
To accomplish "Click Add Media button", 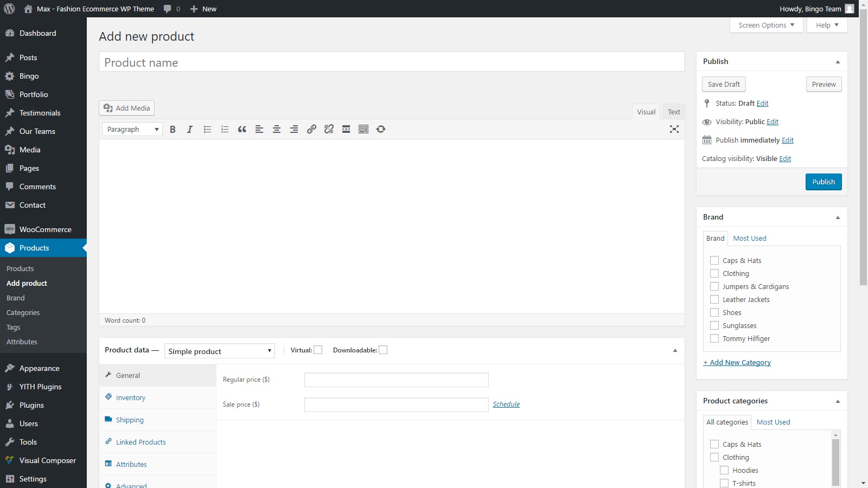I will pyautogui.click(x=126, y=108).
